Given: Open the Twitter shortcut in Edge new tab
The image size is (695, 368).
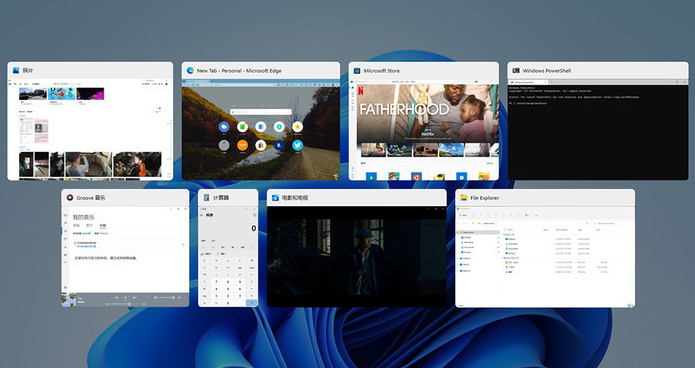Looking at the screenshot, I should [x=297, y=145].
